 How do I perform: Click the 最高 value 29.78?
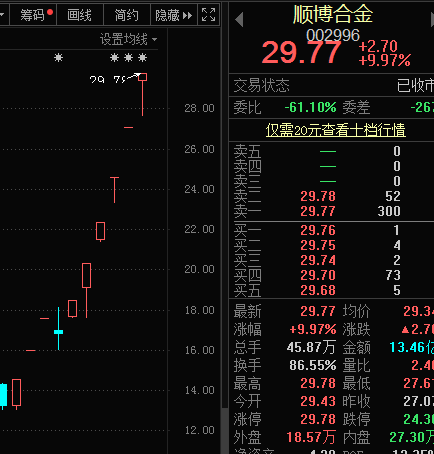click(318, 383)
